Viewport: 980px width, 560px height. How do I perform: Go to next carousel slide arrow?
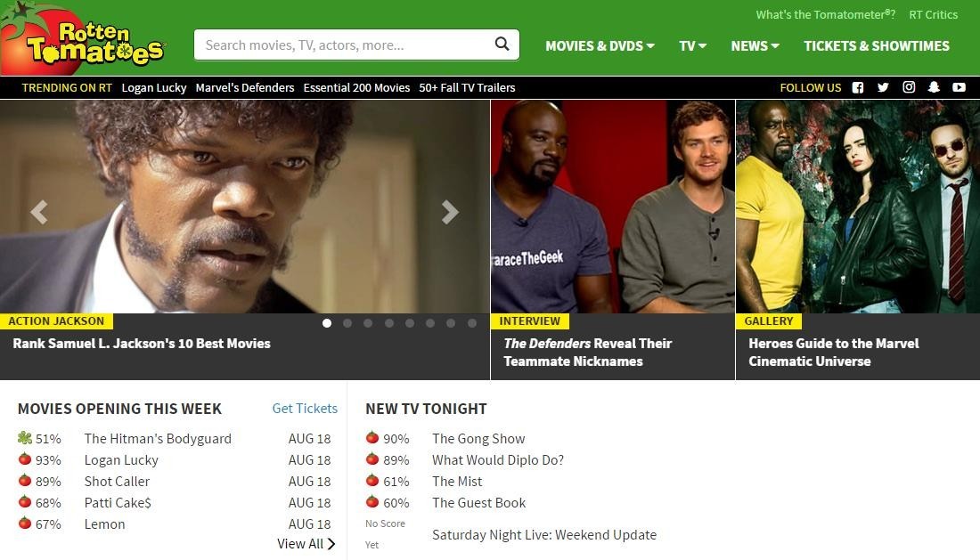point(450,212)
